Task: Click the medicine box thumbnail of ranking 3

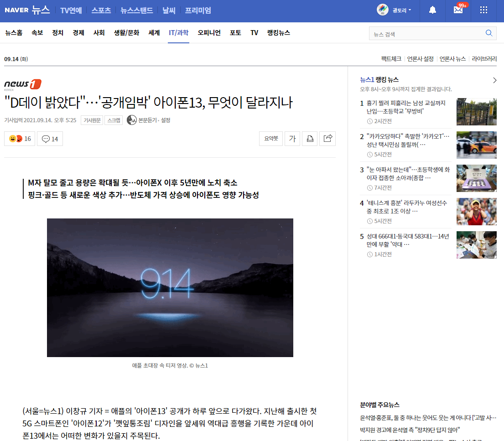Action: click(476, 178)
